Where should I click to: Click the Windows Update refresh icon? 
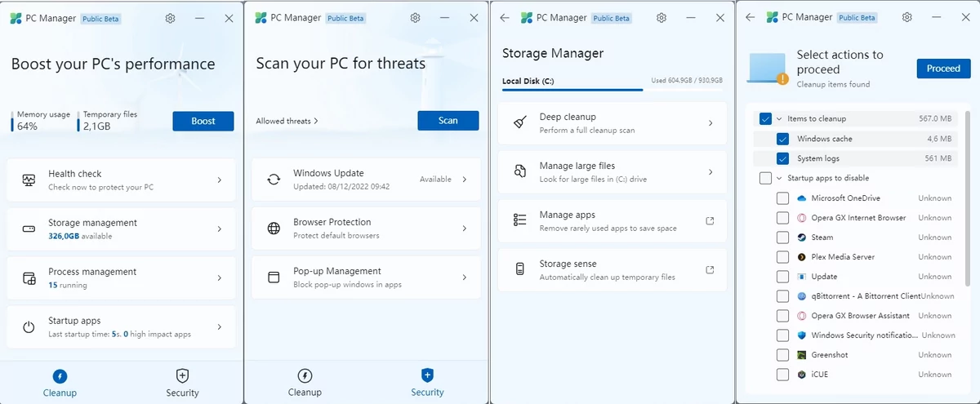click(274, 180)
